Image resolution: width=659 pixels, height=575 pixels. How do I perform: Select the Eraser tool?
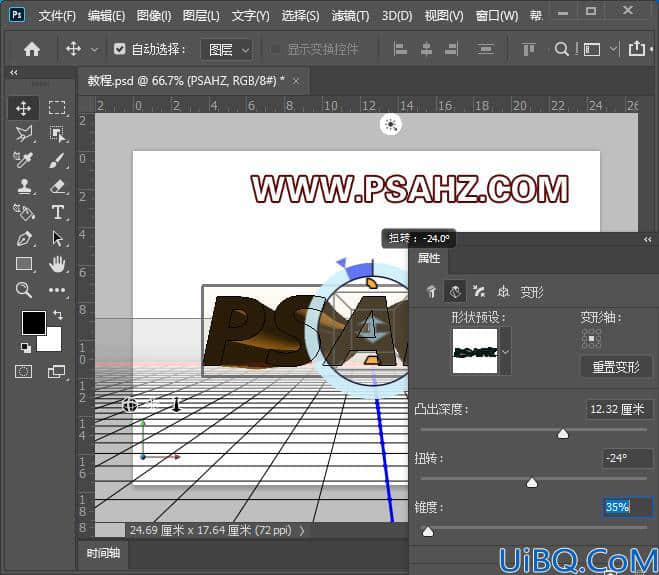(57, 186)
